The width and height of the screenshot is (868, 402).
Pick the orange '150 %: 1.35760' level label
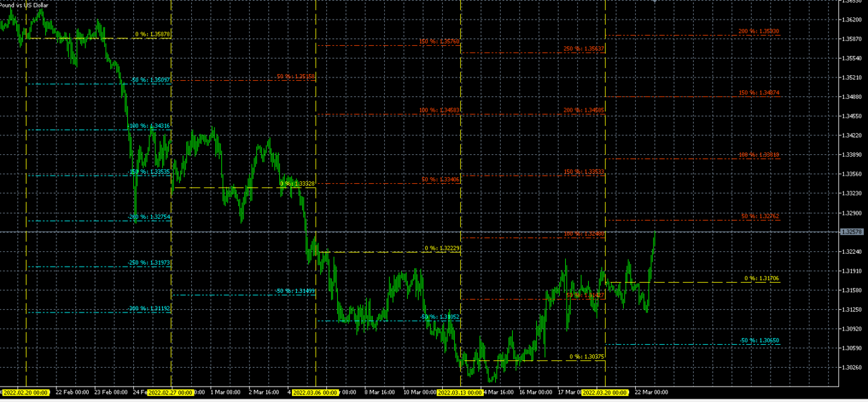pos(439,42)
